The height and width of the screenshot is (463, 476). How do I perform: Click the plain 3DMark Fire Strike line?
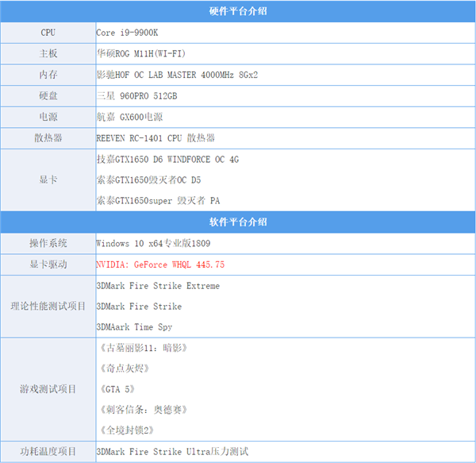click(139, 307)
